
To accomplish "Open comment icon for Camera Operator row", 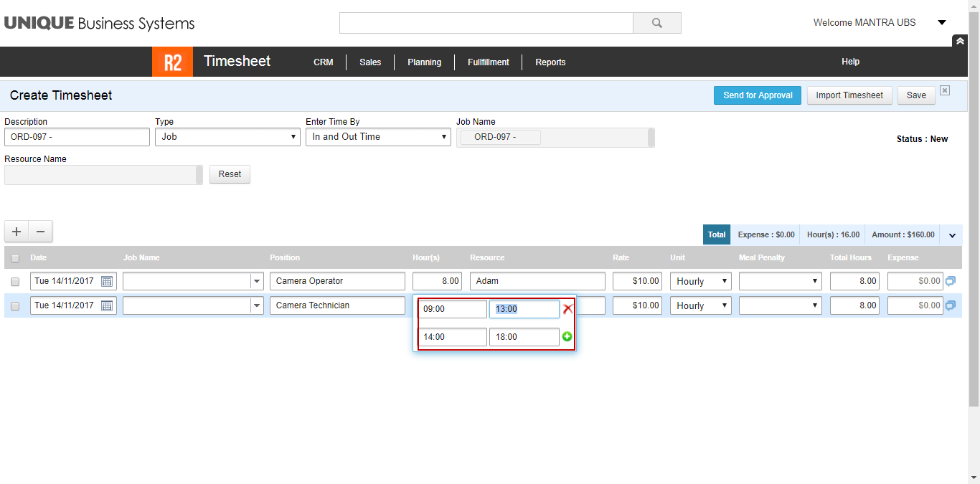I will click(x=951, y=281).
